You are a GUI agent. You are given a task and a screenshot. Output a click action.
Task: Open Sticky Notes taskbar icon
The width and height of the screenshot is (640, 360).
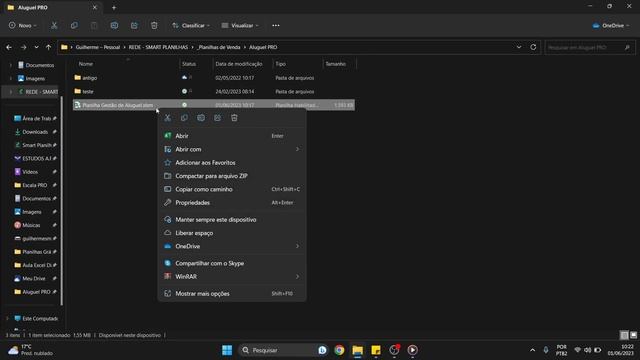[x=376, y=350]
